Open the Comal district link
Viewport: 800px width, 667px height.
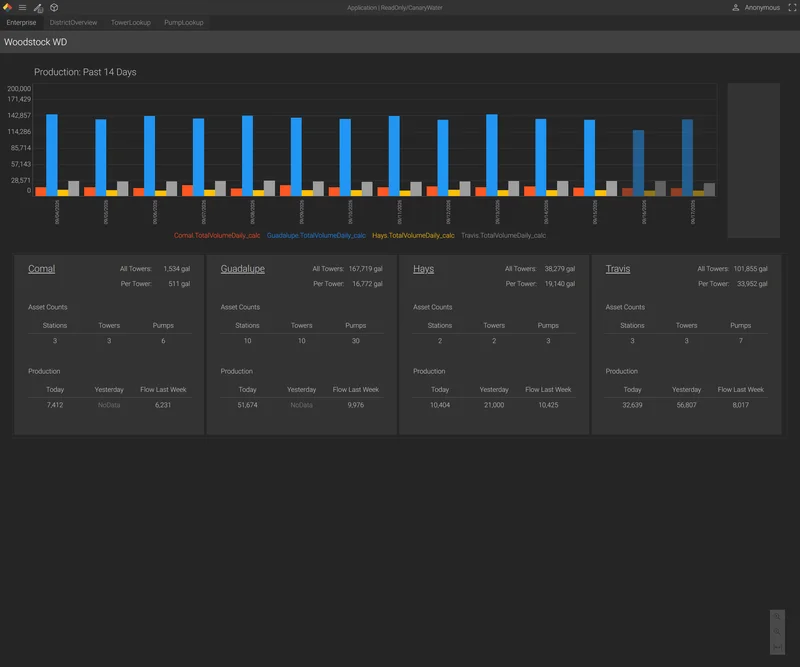coord(41,269)
